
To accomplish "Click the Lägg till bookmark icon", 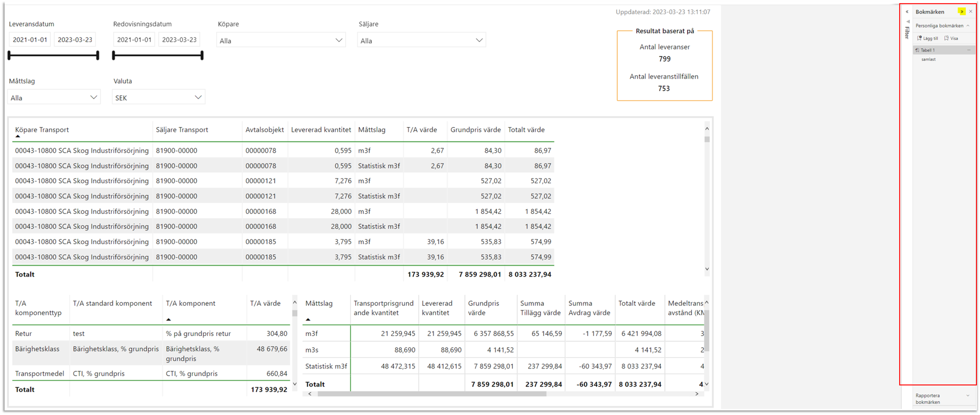I will click(919, 38).
